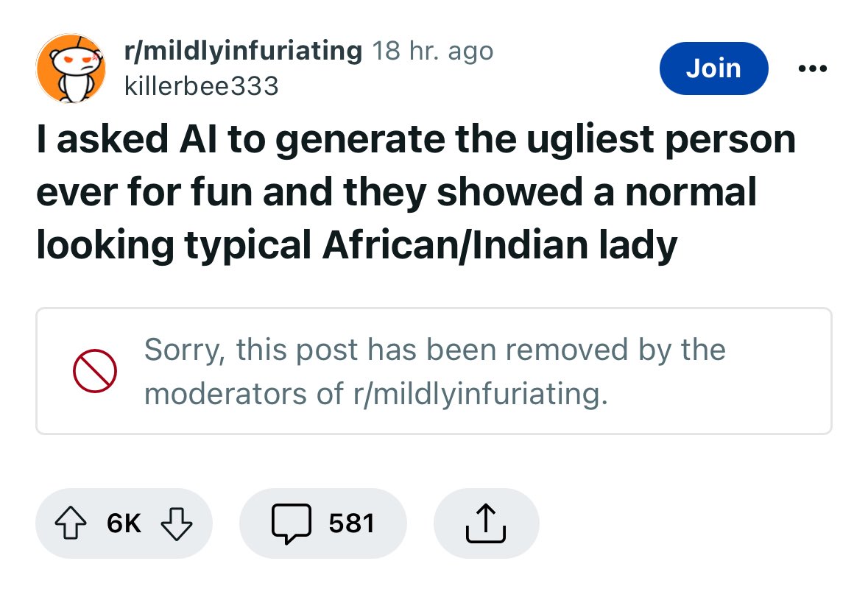Open the three-dot post options menu

point(813,68)
